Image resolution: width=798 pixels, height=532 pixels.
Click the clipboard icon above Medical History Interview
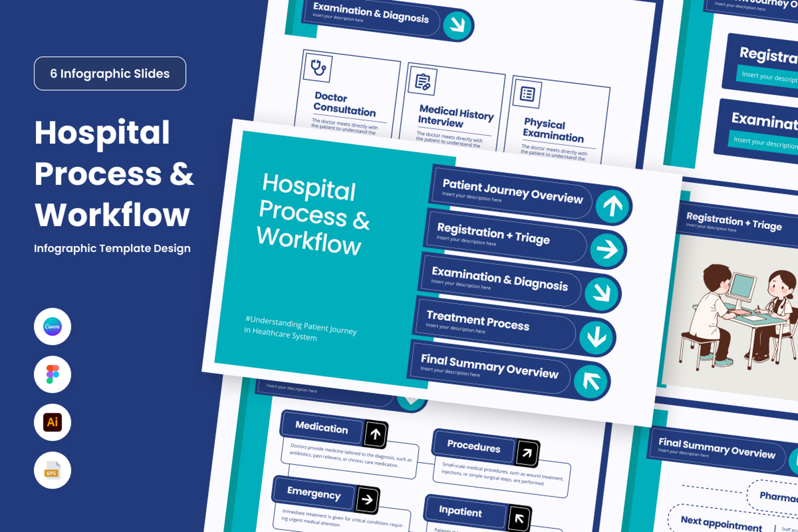[x=422, y=81]
